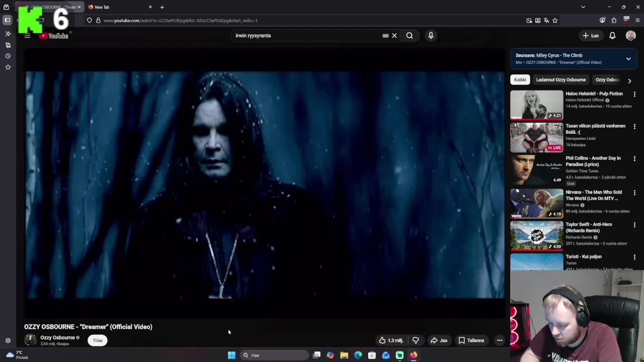The width and height of the screenshot is (644, 362).
Task: Open Taylor Swift Anti-Hero Richards Remix title
Action: click(x=589, y=227)
